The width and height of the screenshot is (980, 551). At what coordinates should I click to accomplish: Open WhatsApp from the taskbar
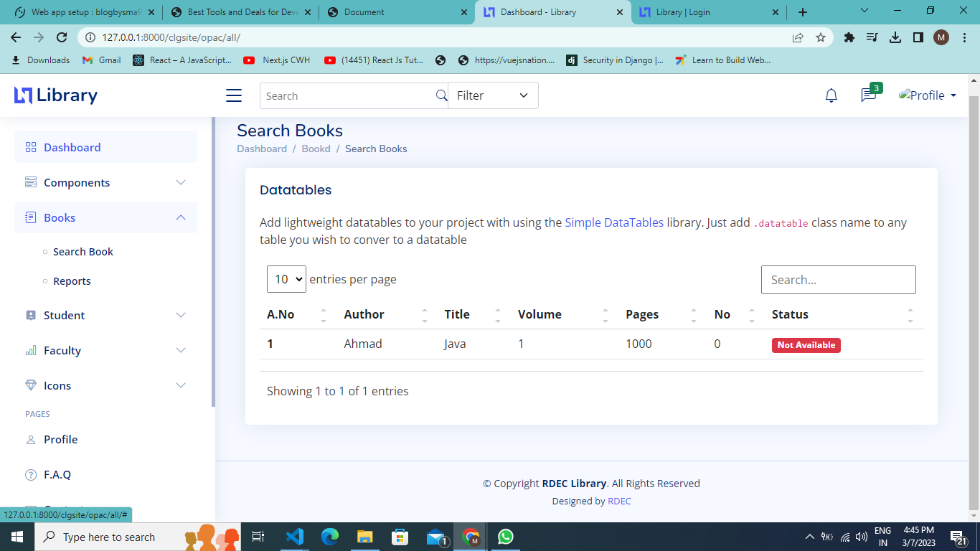tap(506, 537)
